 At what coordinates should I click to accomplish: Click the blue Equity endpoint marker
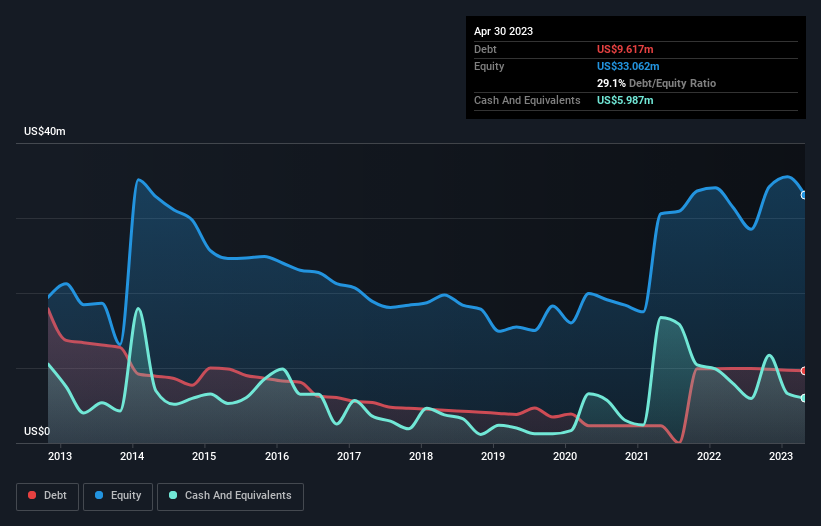tap(804, 195)
